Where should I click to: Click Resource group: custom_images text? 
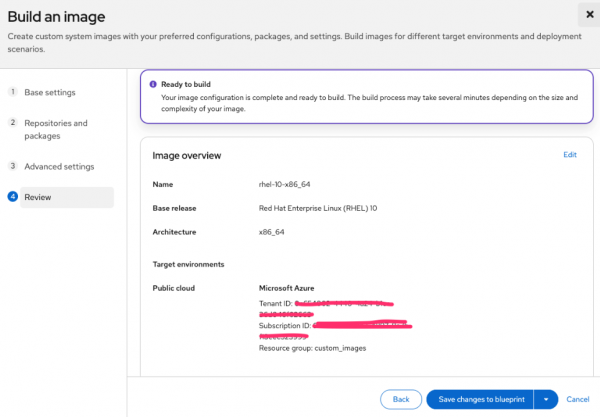(312, 348)
